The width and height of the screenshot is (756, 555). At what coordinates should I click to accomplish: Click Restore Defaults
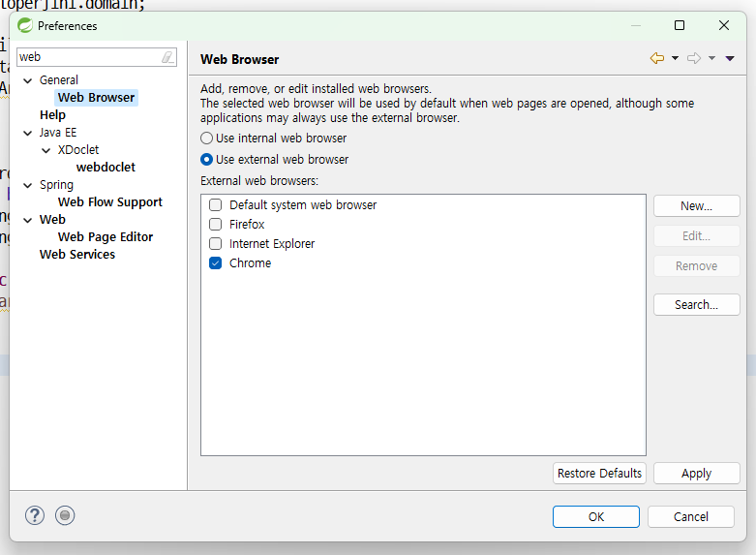[x=599, y=473]
